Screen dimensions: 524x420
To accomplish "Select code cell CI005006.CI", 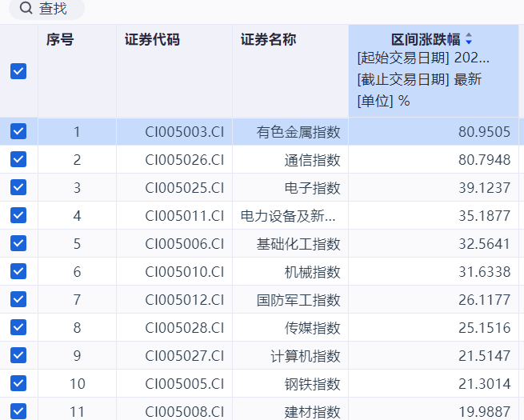I will 174,243.
